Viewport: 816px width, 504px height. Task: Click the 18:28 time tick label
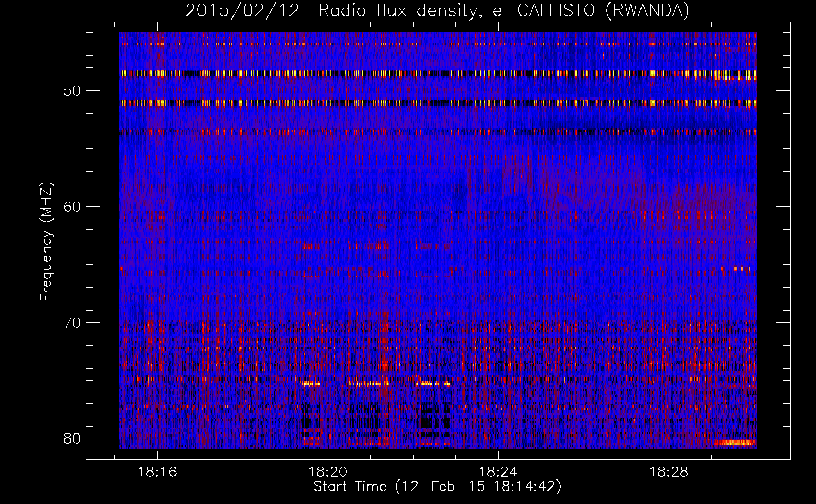click(669, 472)
